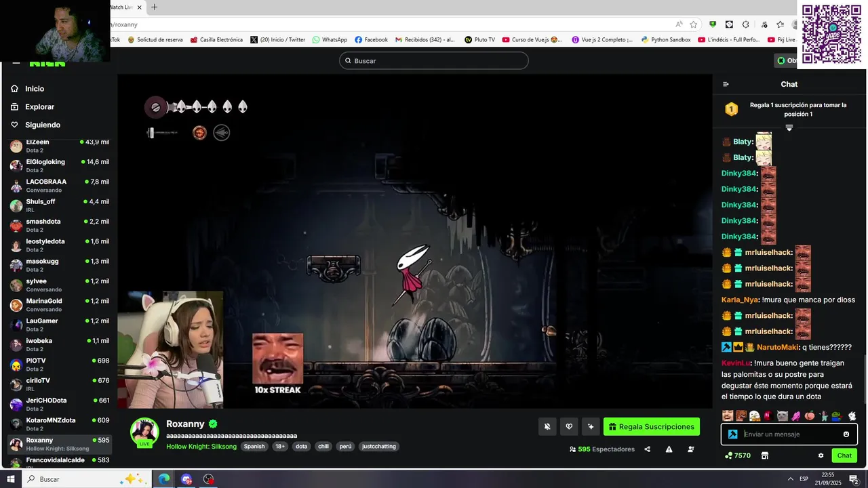The height and width of the screenshot is (488, 868).
Task: Open the emoji picker in chat input
Action: coord(846,434)
